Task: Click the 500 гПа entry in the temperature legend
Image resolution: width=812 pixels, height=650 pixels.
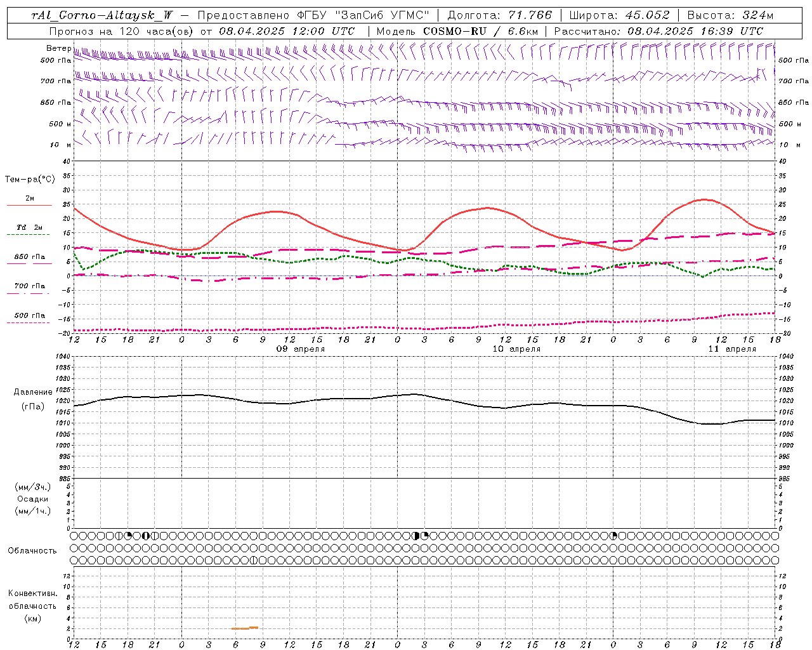Action: [30, 315]
